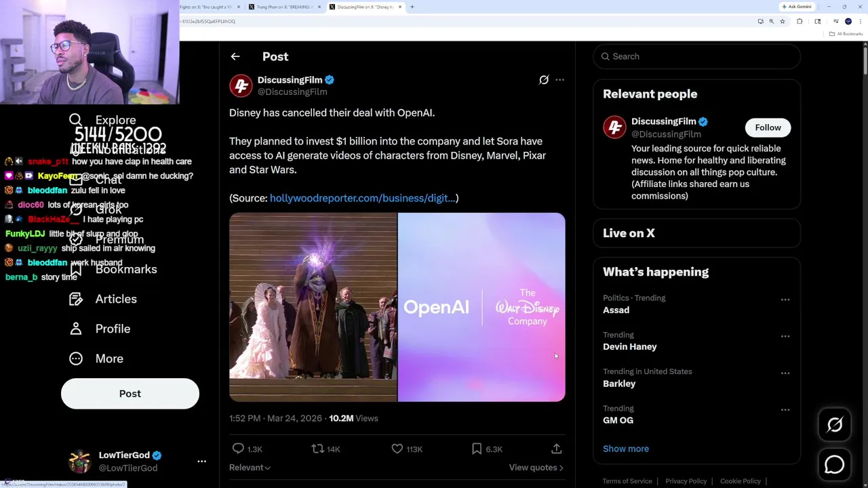Like the post with heart icon

397,449
